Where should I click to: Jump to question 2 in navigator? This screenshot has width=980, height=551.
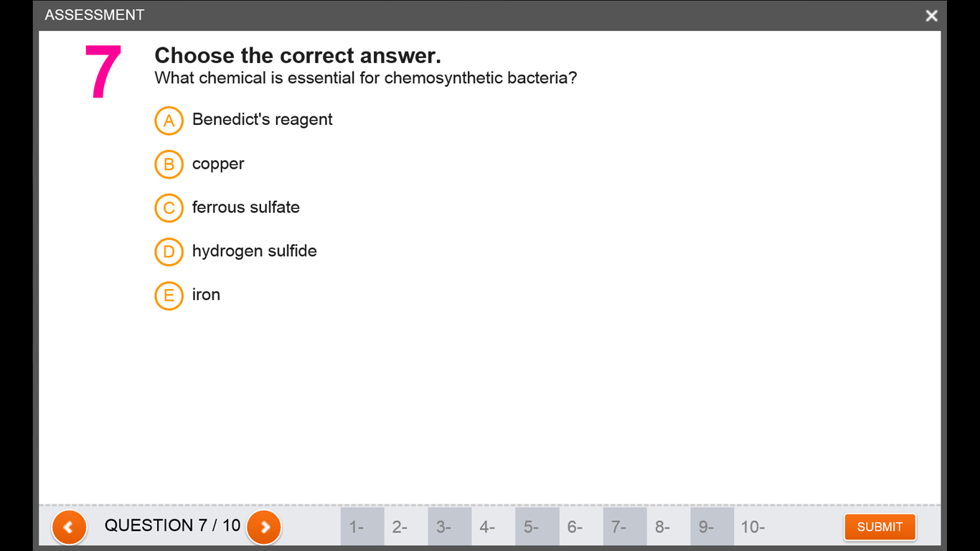(405, 527)
